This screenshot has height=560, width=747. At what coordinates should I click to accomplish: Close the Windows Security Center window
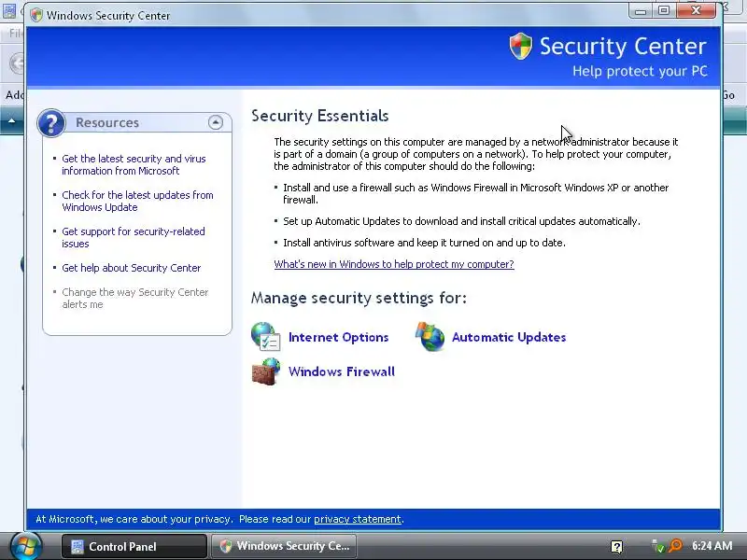pyautogui.click(x=696, y=10)
